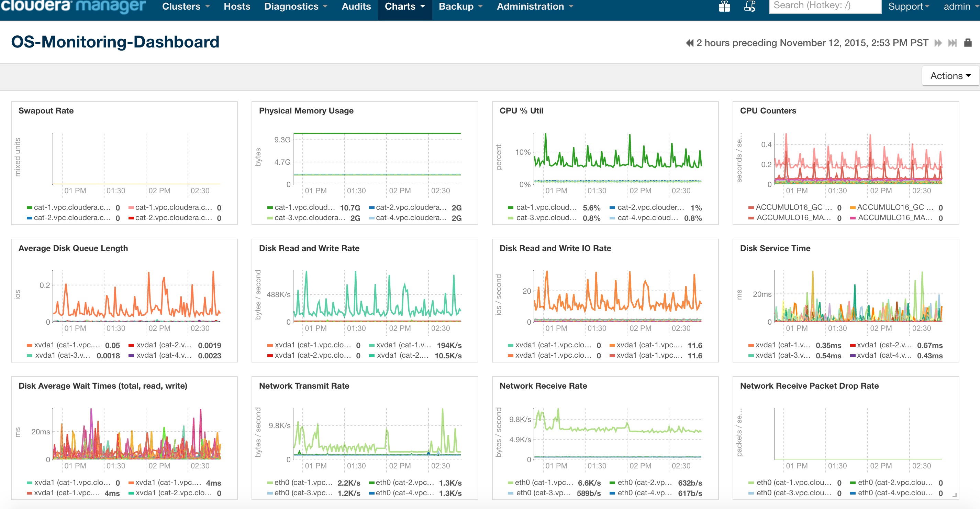This screenshot has width=980, height=509.
Task: Click the fast-forward time range icon
Action: (938, 43)
